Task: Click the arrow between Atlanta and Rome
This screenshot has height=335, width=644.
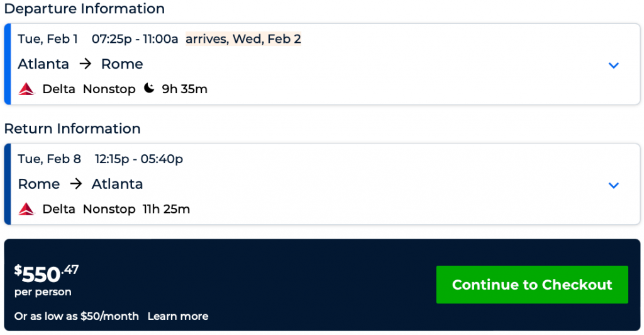Action: pyautogui.click(x=85, y=64)
